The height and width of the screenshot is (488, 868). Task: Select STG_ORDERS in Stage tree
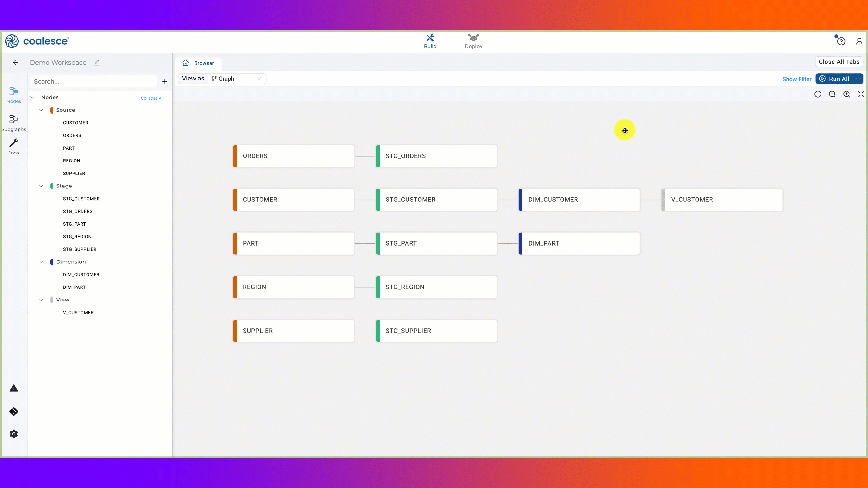pos(77,212)
